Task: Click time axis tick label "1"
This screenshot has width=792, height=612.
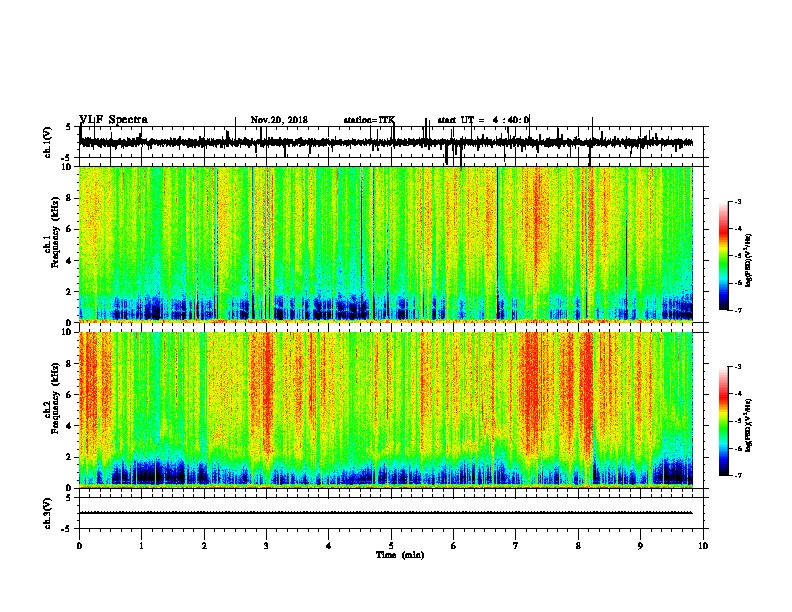Action: pos(141,546)
